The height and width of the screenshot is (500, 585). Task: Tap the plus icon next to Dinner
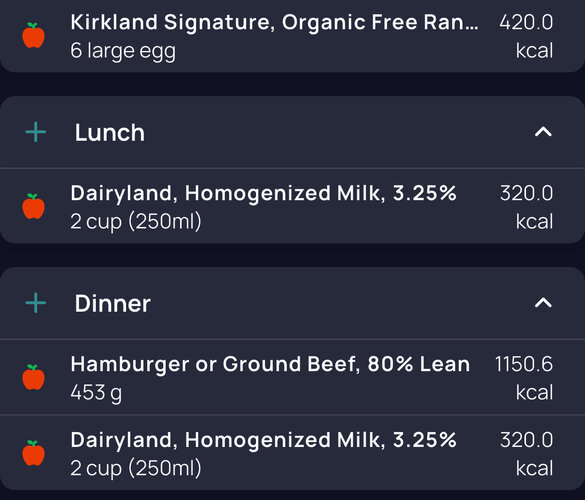tap(35, 303)
